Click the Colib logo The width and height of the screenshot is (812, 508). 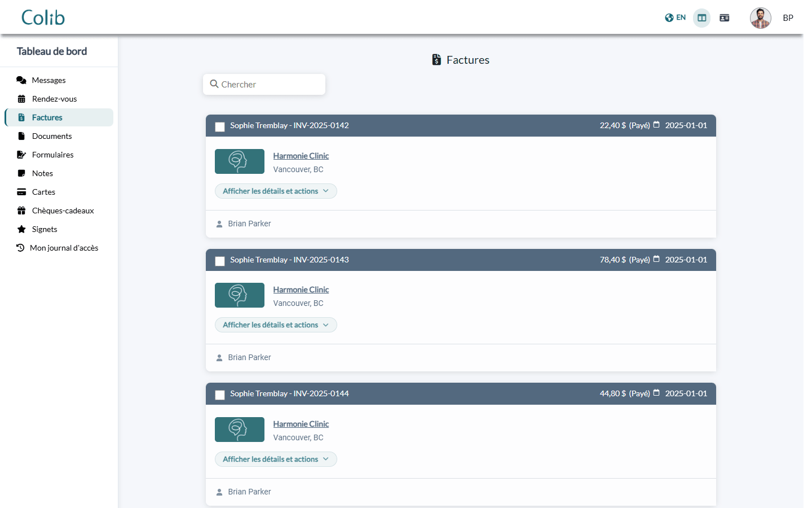43,17
